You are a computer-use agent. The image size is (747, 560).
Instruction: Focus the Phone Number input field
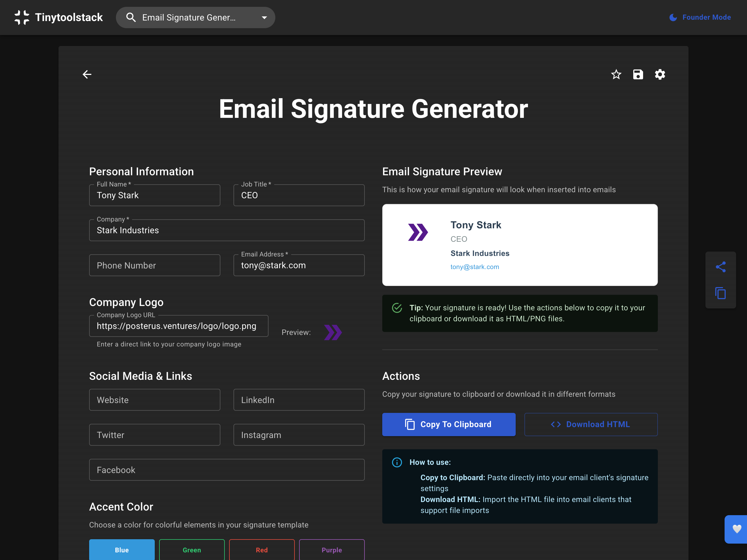pyautogui.click(x=154, y=265)
